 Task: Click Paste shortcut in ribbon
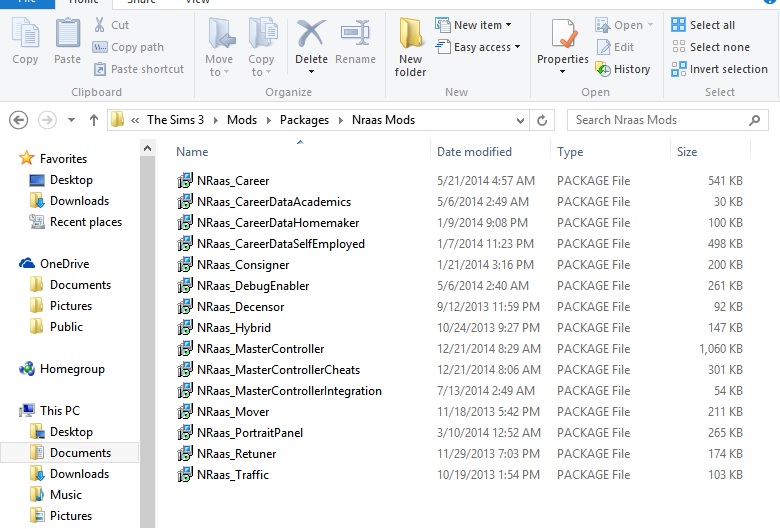tap(139, 69)
